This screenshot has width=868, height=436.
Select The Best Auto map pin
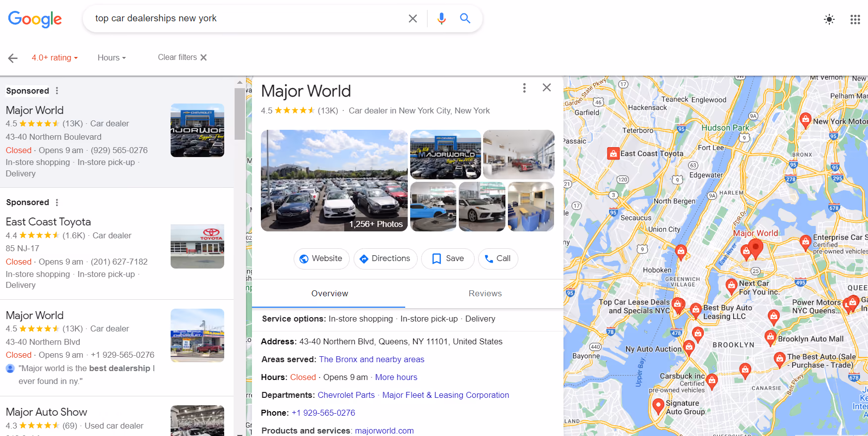click(779, 359)
